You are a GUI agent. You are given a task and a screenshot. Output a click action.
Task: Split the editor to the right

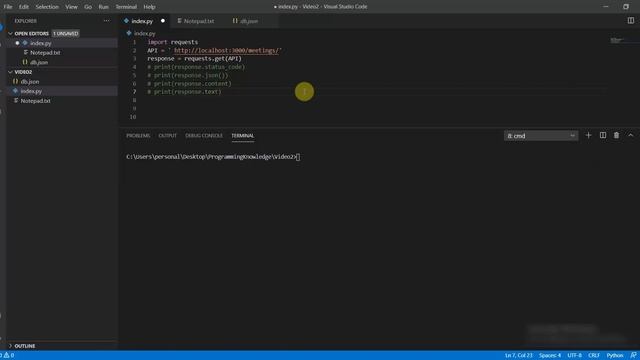[x=631, y=20]
